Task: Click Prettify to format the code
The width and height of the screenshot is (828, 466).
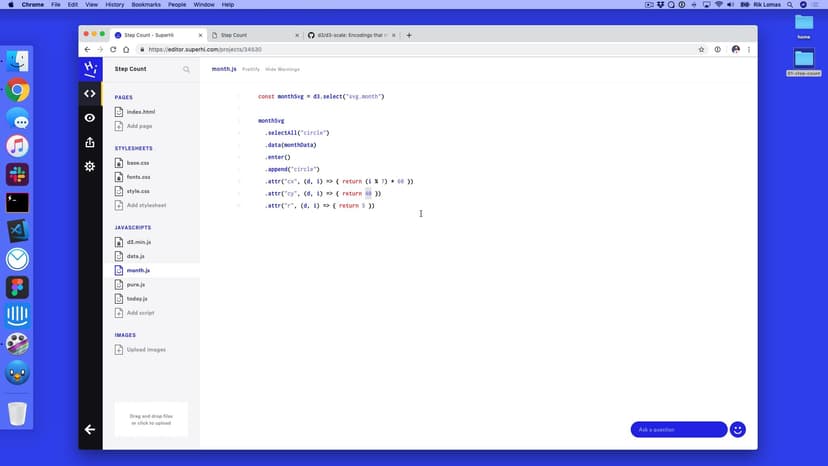Action: 251,69
